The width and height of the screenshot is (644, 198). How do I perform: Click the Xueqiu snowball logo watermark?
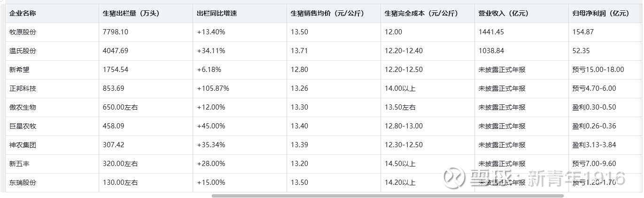pos(454,178)
